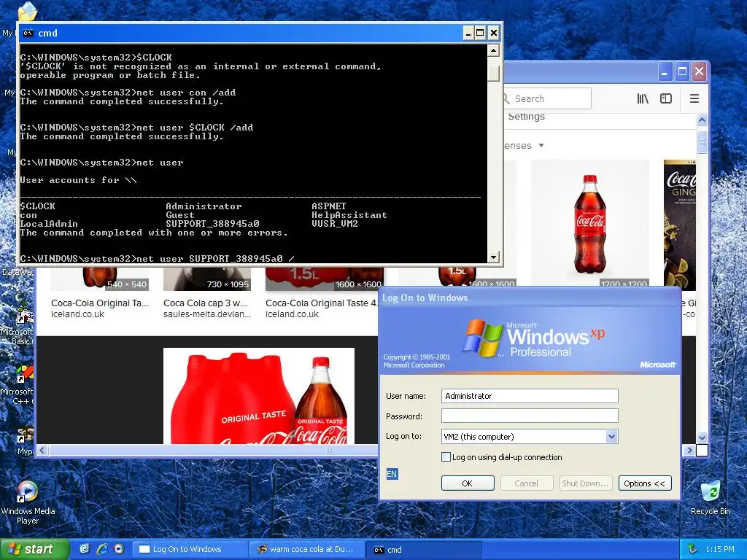This screenshot has height=560, width=747.
Task: Click SUPPORT_388945a0 in the user list
Action: pyautogui.click(x=212, y=224)
